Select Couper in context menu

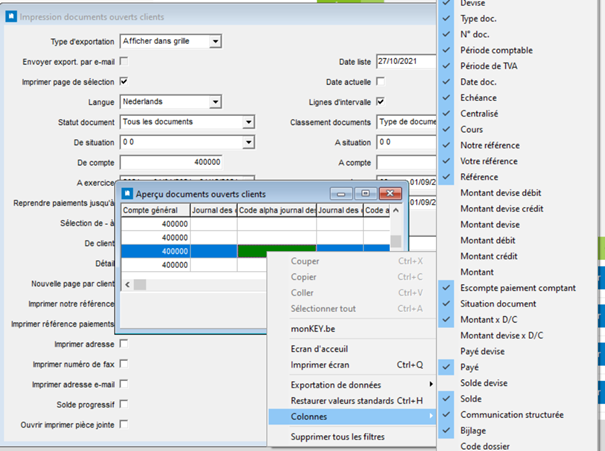(352, 261)
